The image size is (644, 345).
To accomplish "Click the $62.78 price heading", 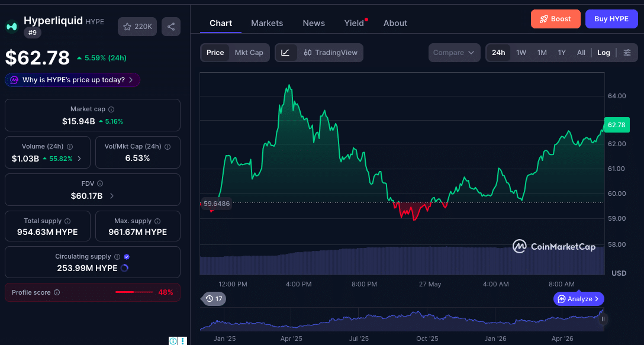I will [x=37, y=57].
